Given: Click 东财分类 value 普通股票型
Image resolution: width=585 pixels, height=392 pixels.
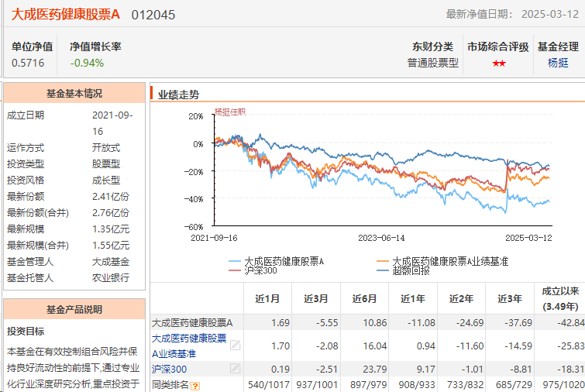Looking at the screenshot, I should pyautogui.click(x=433, y=63).
